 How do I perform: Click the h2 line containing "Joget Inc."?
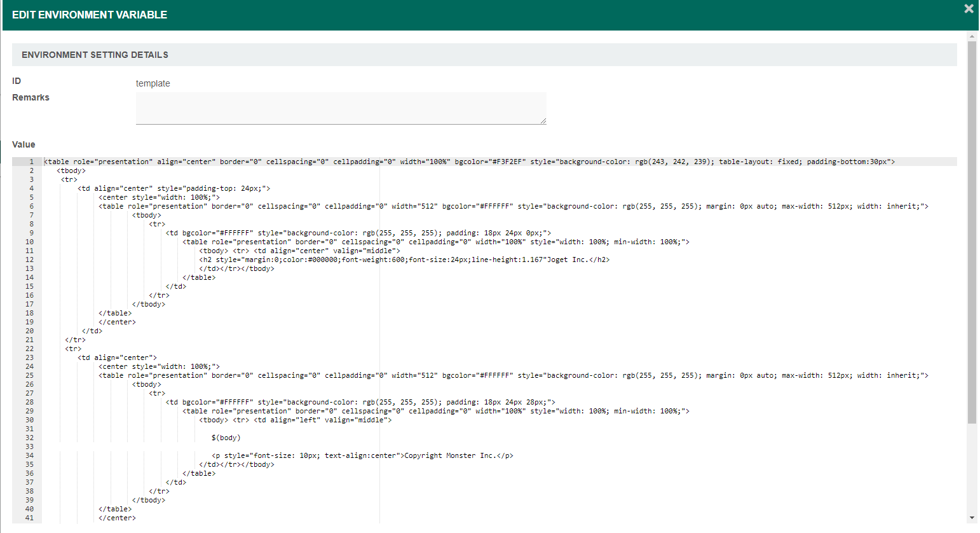pyautogui.click(x=404, y=260)
